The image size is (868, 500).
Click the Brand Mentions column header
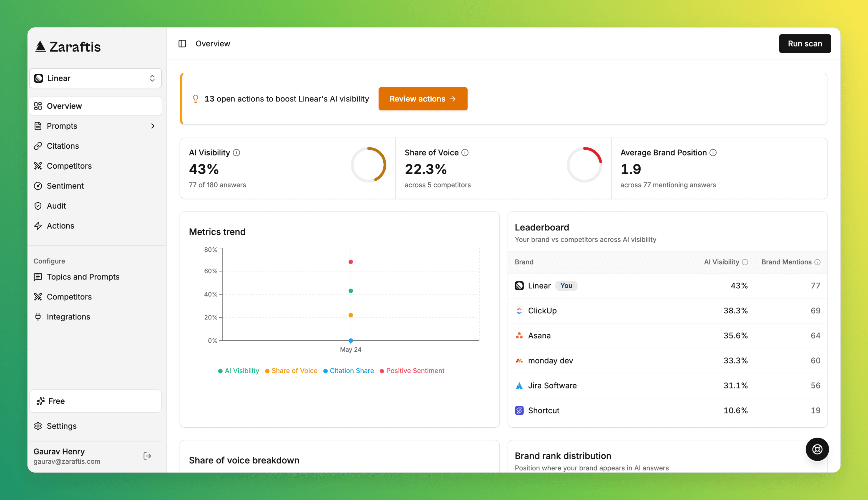(x=786, y=262)
